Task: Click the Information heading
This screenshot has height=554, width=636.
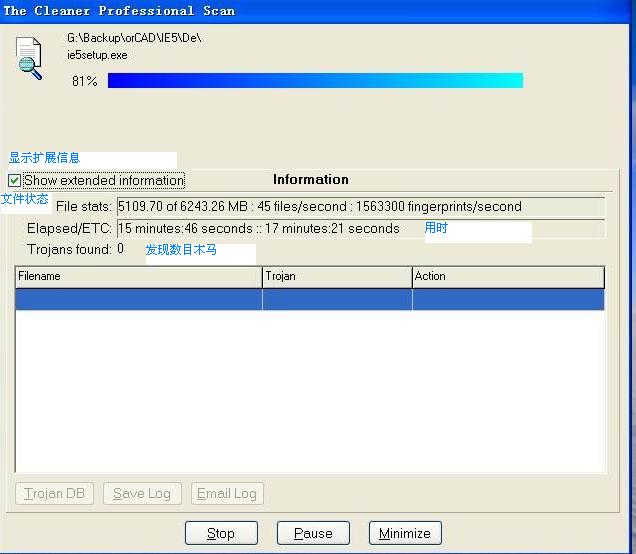Action: (x=311, y=179)
